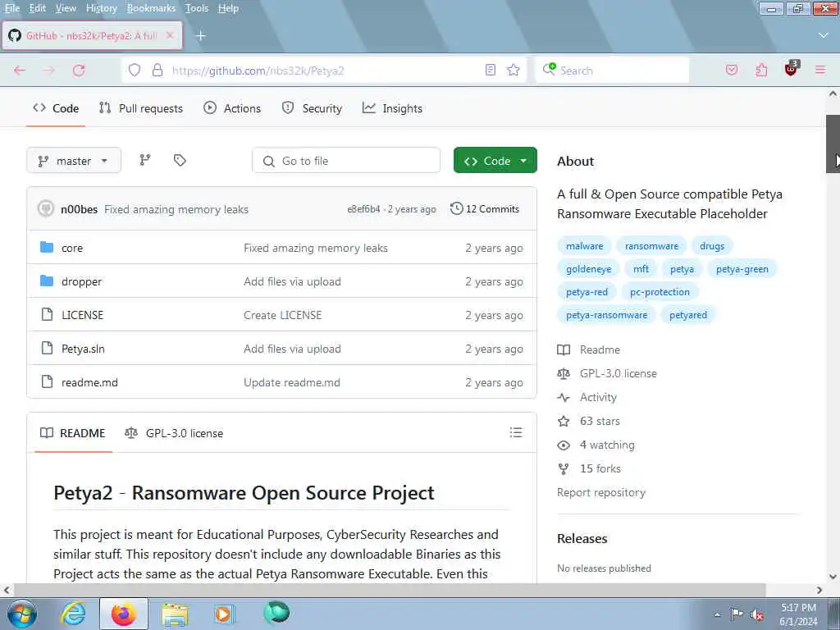Open media player taskbar icon
This screenshot has height=630, width=840.
[x=223, y=614]
